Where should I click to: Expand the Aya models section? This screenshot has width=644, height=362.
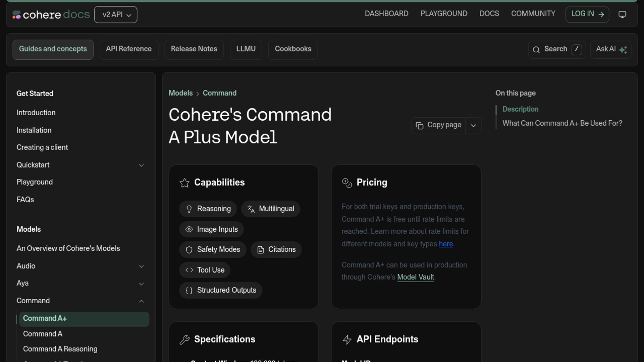coord(141,284)
